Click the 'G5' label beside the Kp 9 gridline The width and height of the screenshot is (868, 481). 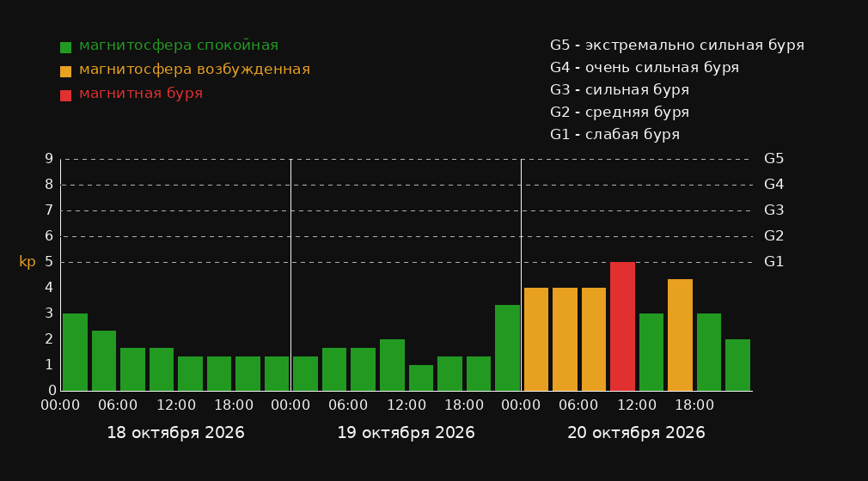tap(773, 159)
